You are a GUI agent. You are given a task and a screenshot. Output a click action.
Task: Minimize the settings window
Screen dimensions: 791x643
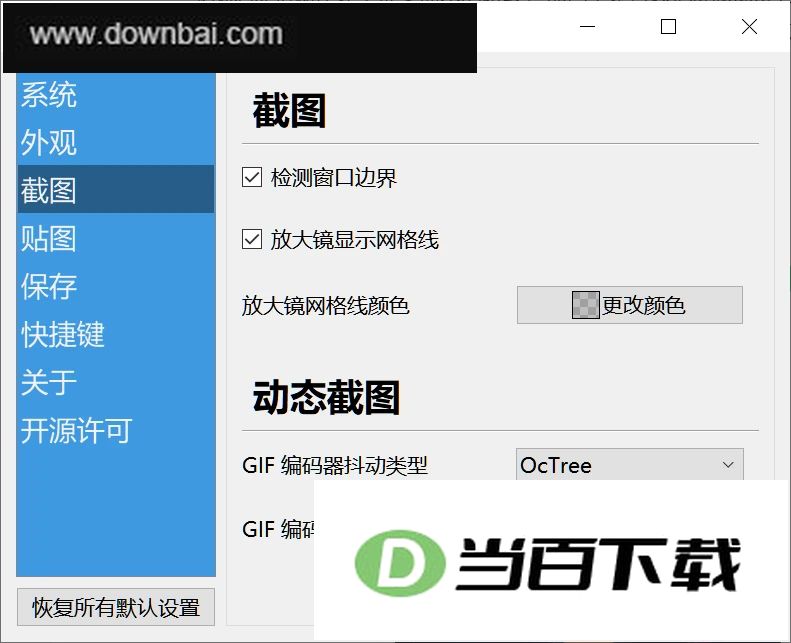click(x=587, y=26)
